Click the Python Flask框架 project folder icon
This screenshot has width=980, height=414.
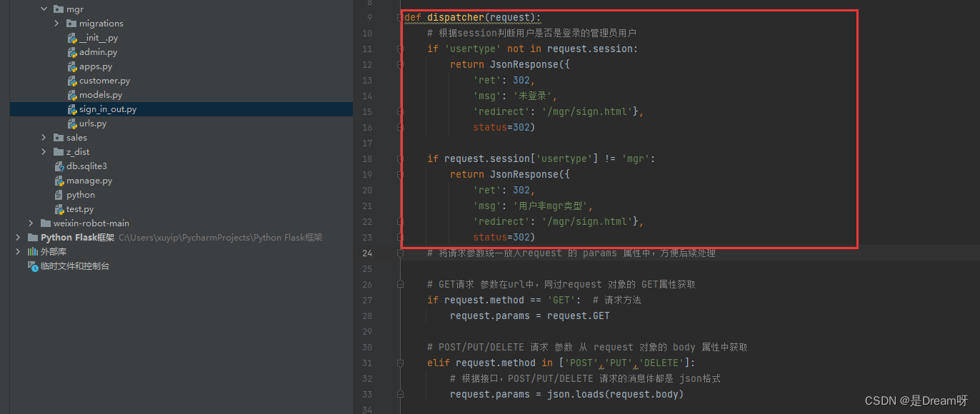coord(33,238)
